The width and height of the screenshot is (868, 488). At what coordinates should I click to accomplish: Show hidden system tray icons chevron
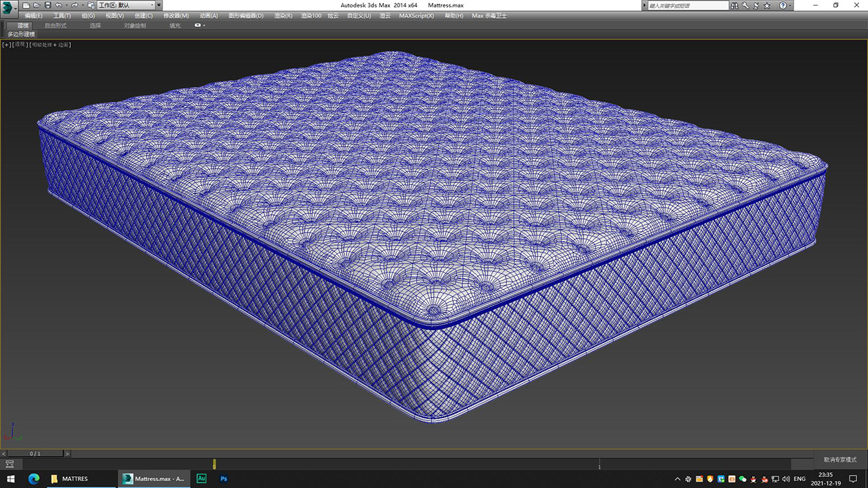coord(678,478)
